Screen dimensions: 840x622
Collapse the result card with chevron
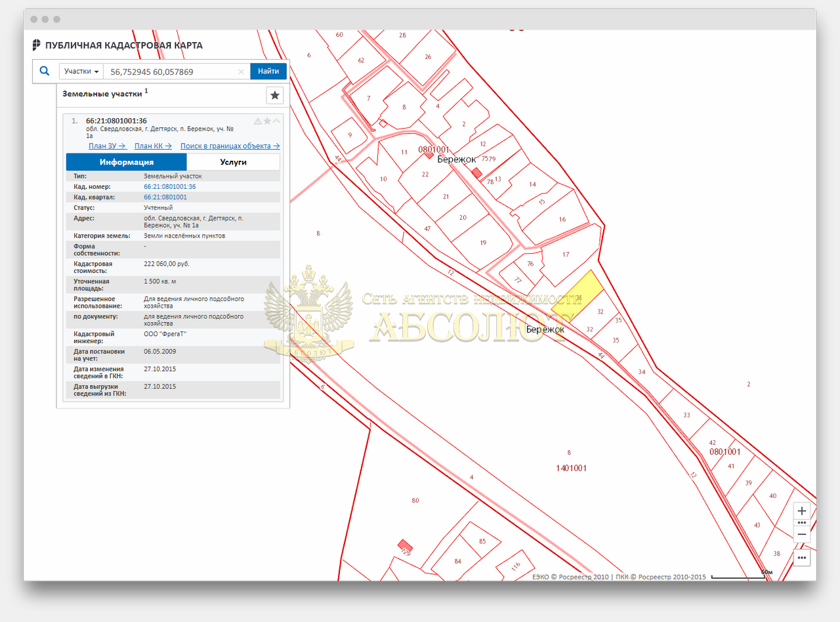(276, 121)
